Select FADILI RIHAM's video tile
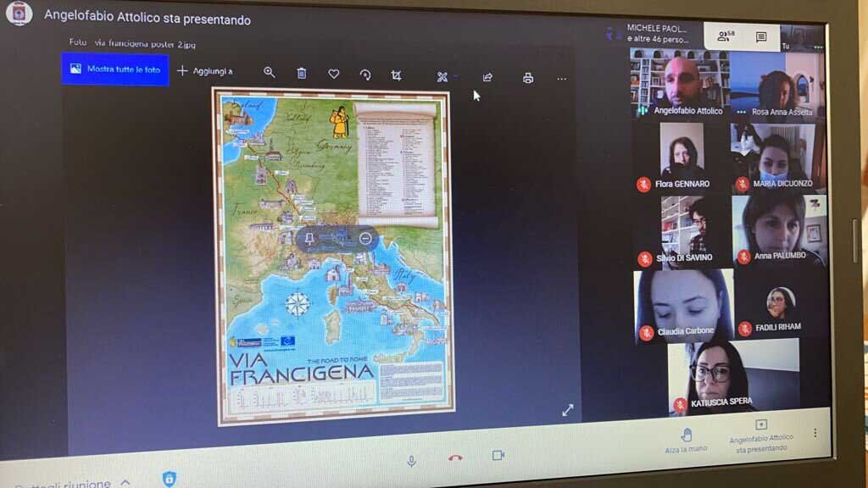Image resolution: width=868 pixels, height=488 pixels. click(781, 304)
